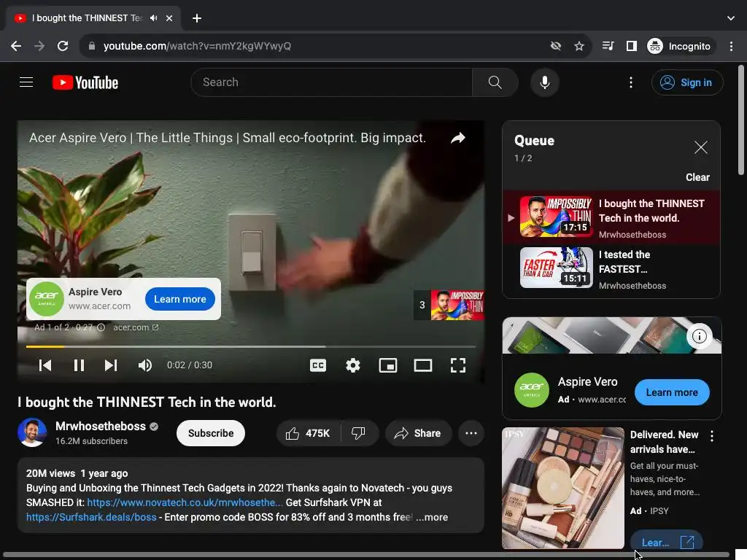The width and height of the screenshot is (747, 560).
Task: Reload the page
Action: point(63,46)
